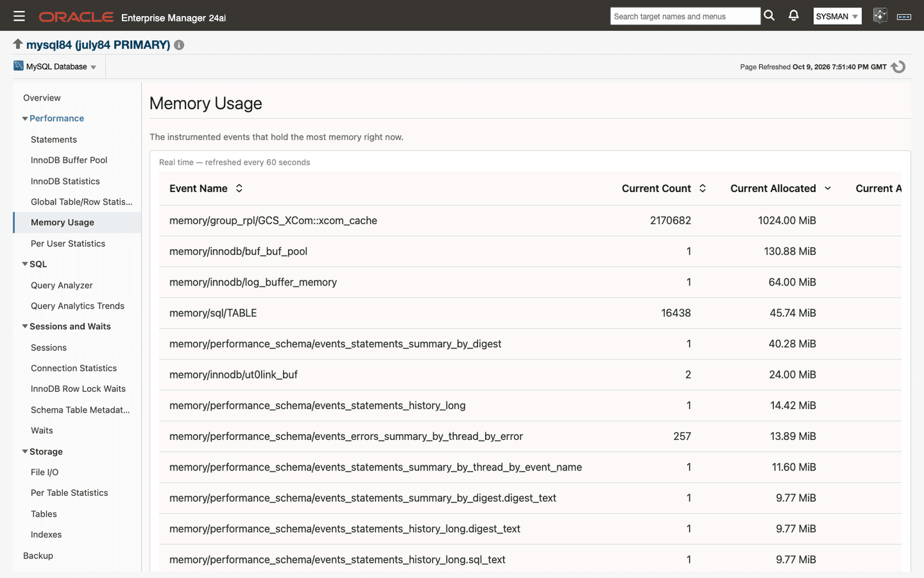Image resolution: width=924 pixels, height=578 pixels.
Task: Click the Page Refreshed timestamp text
Action: pos(813,67)
